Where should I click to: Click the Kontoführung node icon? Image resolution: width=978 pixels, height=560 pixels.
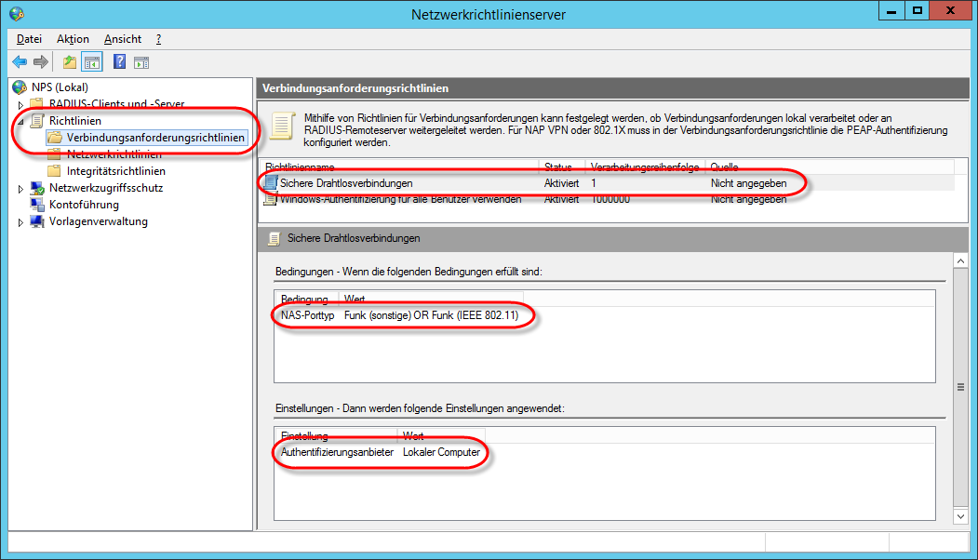tap(37, 205)
